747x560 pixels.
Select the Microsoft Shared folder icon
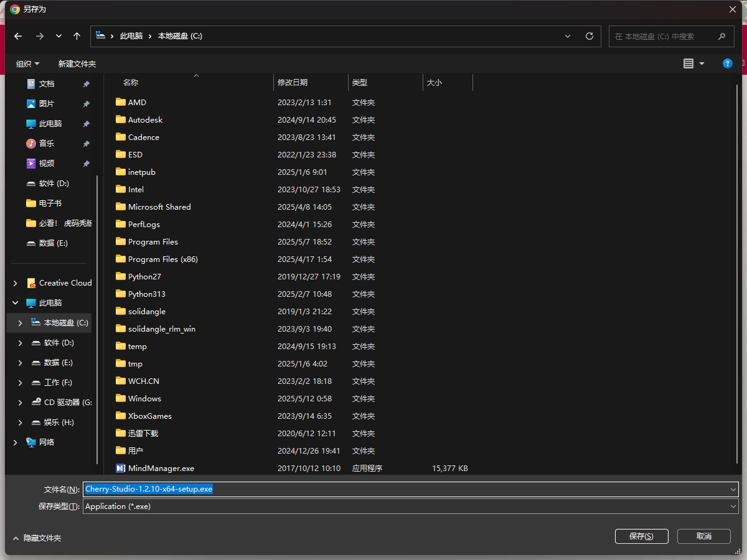click(121, 207)
